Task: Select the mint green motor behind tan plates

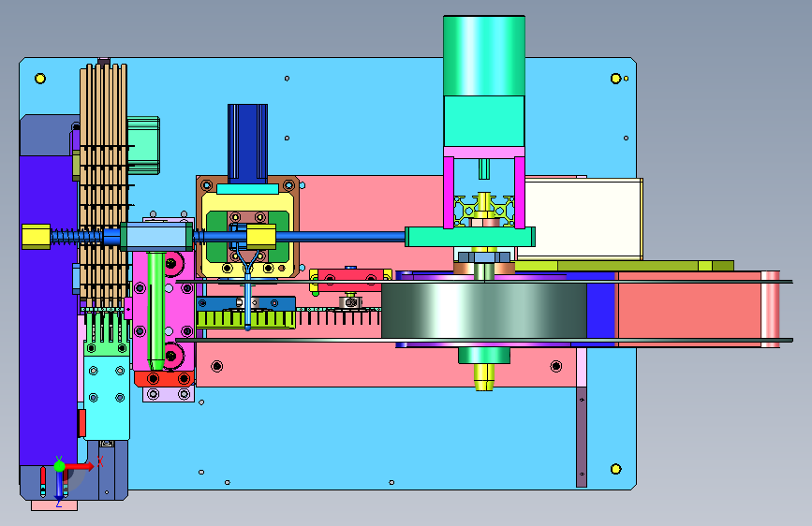Action: click(143, 145)
